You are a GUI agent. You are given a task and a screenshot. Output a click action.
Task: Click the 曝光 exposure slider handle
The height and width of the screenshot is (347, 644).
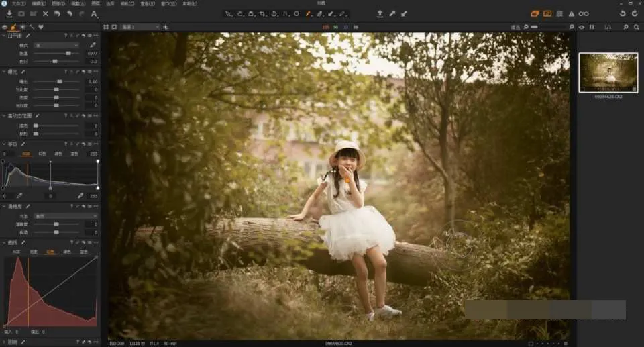coord(60,81)
